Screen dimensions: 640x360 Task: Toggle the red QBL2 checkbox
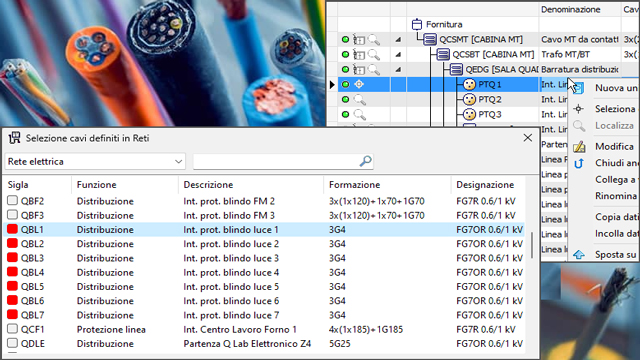(x=12, y=243)
